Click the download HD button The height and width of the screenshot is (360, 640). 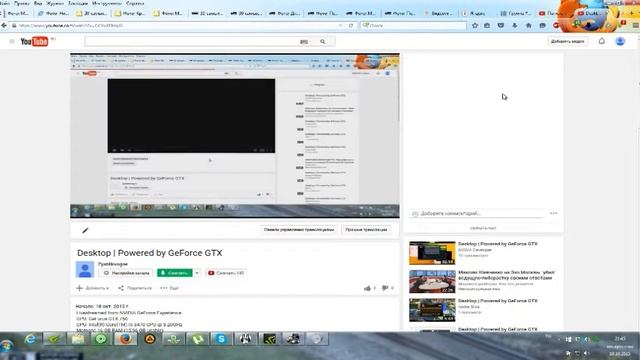click(x=226, y=273)
